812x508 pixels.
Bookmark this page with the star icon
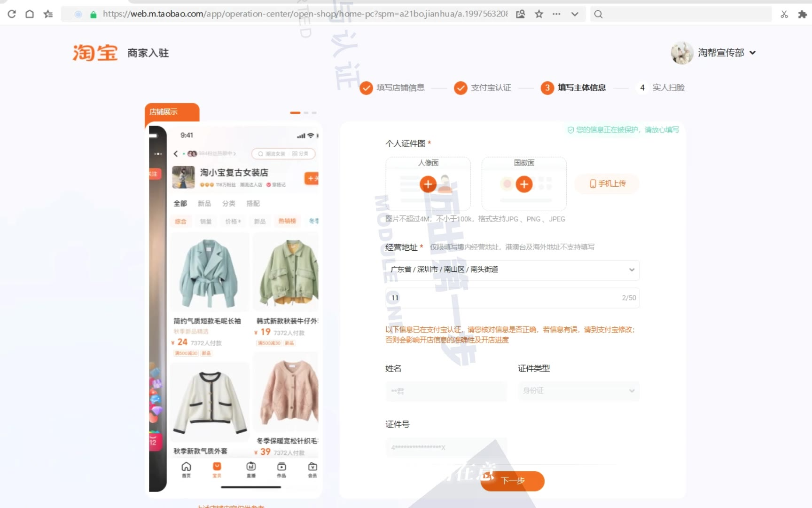(539, 14)
